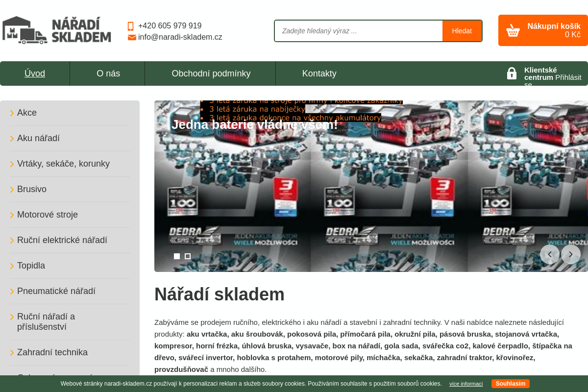Open the Obchodní podmínky menu item
This screenshot has width=588, height=392.
(211, 73)
